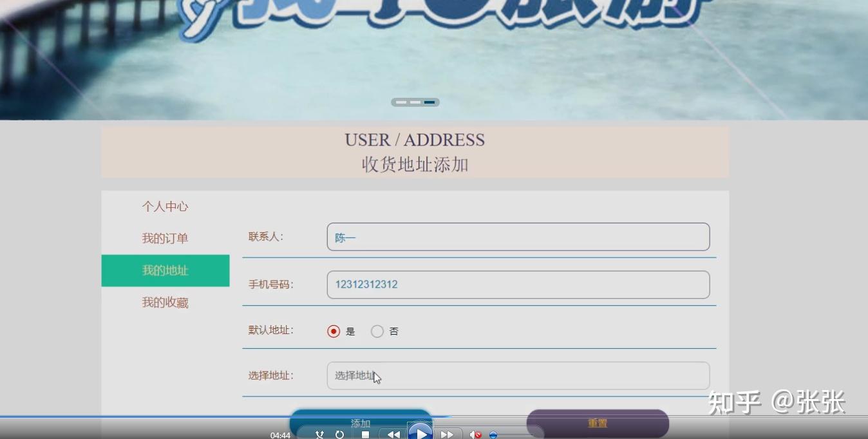Open the 个人中心 page

164,207
